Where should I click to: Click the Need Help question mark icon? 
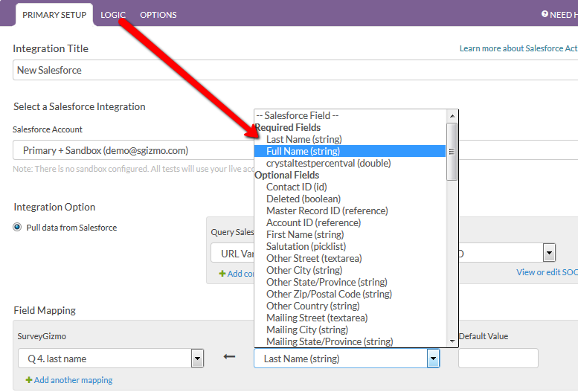(545, 14)
